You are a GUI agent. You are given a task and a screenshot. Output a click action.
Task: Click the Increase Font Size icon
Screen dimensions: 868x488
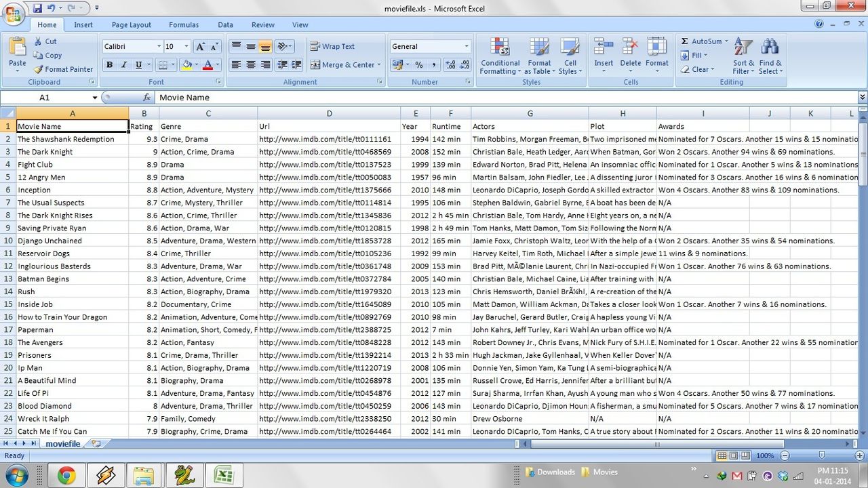(200, 47)
